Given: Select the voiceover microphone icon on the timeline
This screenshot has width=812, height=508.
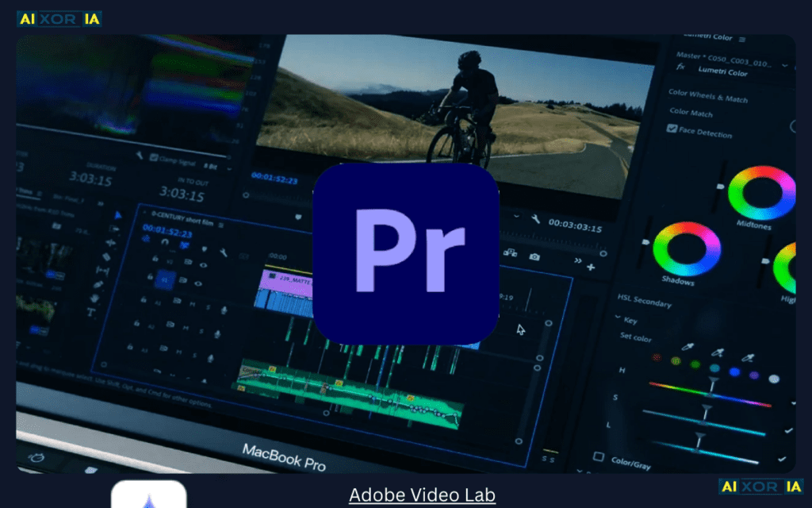Looking at the screenshot, I should tap(223, 310).
